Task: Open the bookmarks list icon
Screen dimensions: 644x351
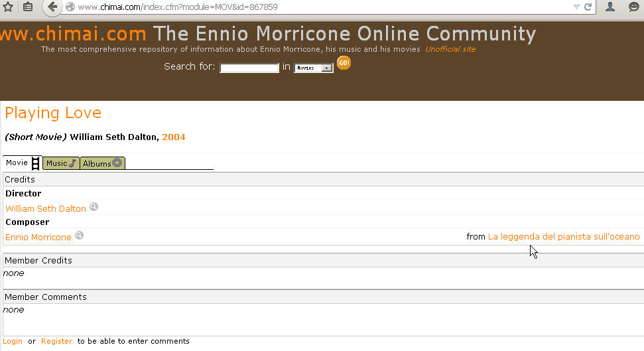Action: pyautogui.click(x=27, y=7)
